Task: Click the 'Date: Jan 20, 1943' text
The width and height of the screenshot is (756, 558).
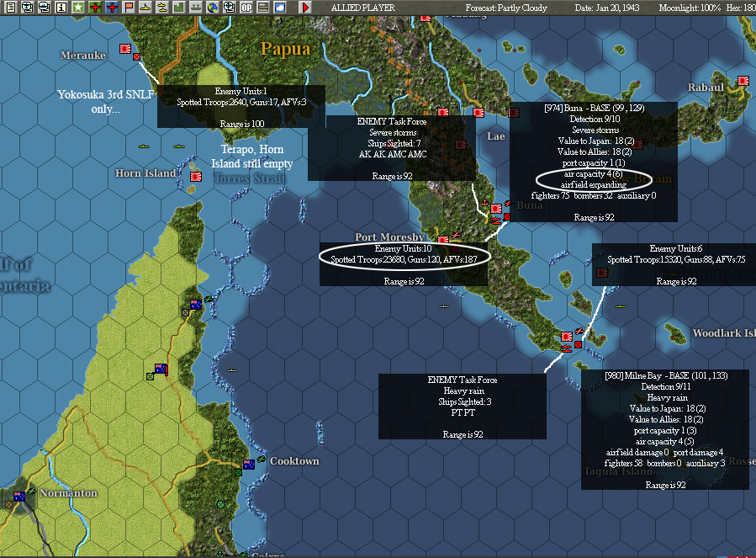Action: point(607,8)
